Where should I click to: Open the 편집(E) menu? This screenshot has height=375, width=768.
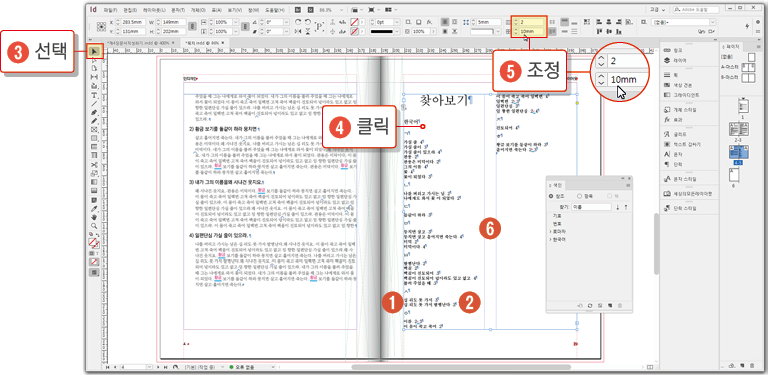pyautogui.click(x=129, y=9)
